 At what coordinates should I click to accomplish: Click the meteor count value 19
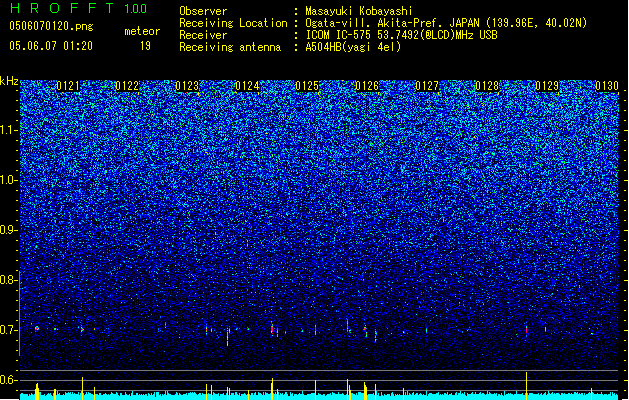point(145,46)
